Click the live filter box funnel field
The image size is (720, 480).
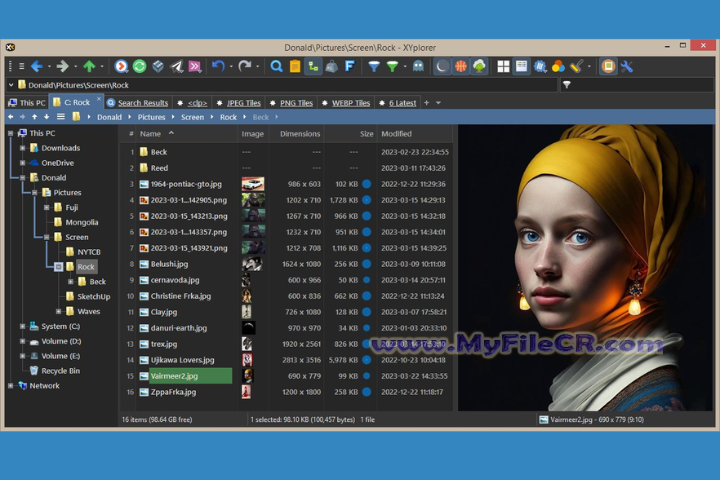pyautogui.click(x=637, y=85)
